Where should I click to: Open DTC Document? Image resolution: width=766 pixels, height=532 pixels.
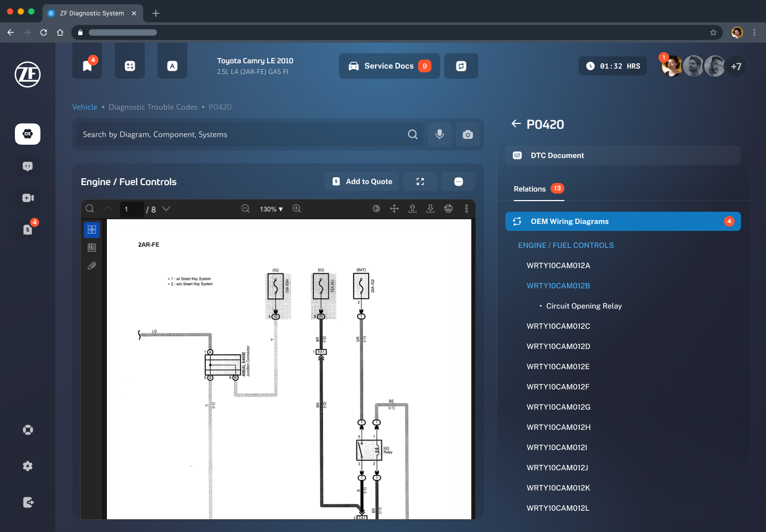pos(623,155)
